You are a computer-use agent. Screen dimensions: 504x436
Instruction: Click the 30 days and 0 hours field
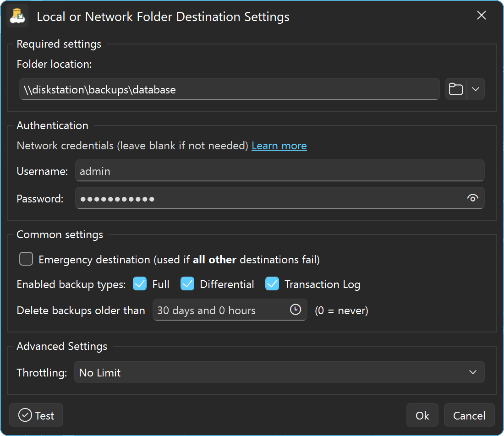pyautogui.click(x=220, y=311)
